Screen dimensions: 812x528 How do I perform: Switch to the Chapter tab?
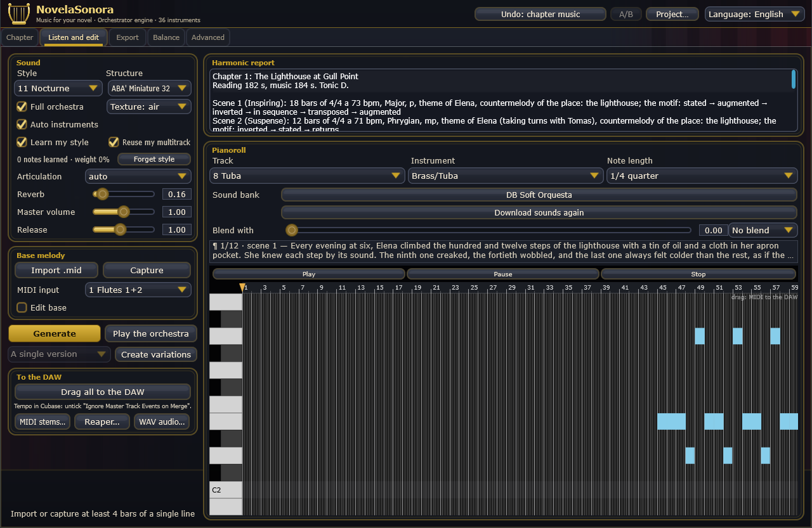pos(20,37)
